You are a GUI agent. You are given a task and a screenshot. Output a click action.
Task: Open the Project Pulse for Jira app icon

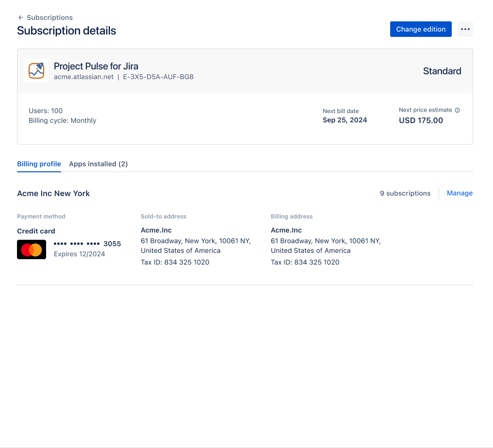click(x=36, y=71)
